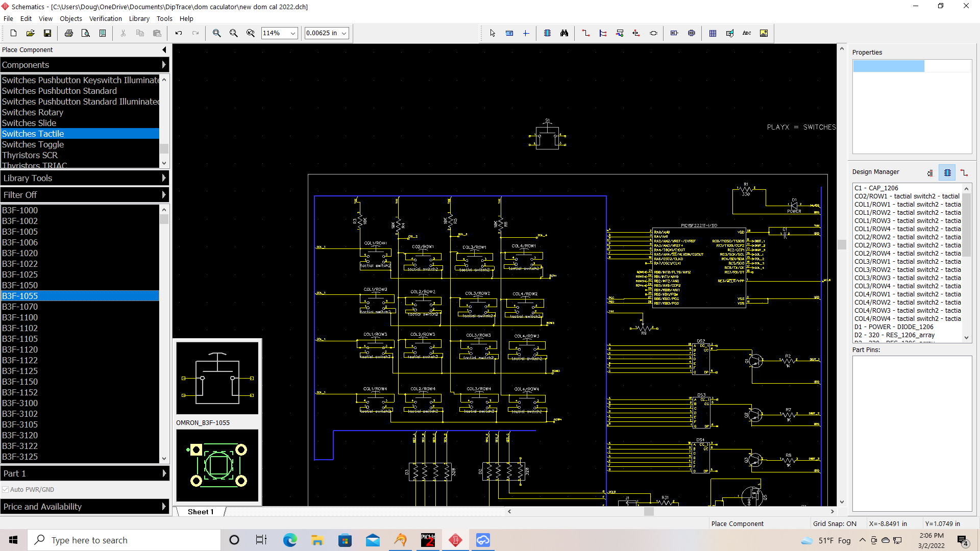Screen dimensions: 980x551
Task: Open File Explorer from the taskbar
Action: tap(317, 540)
